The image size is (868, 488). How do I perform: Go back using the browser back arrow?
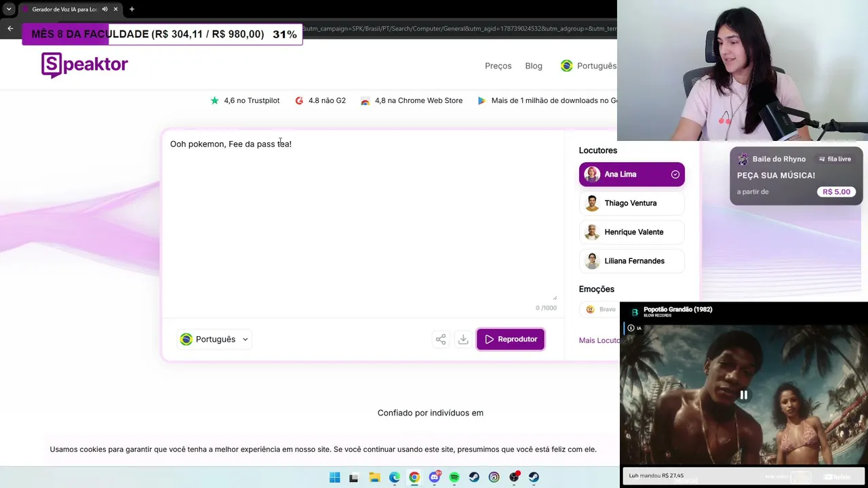point(10,28)
